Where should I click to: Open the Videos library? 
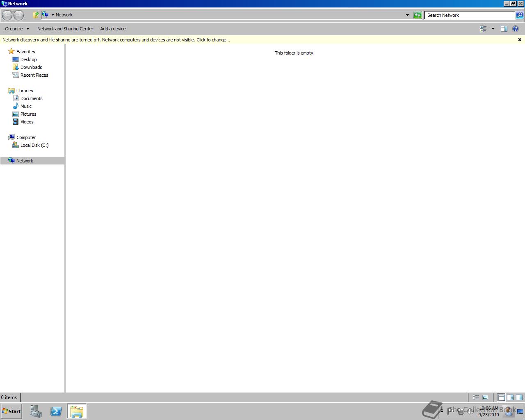click(27, 122)
